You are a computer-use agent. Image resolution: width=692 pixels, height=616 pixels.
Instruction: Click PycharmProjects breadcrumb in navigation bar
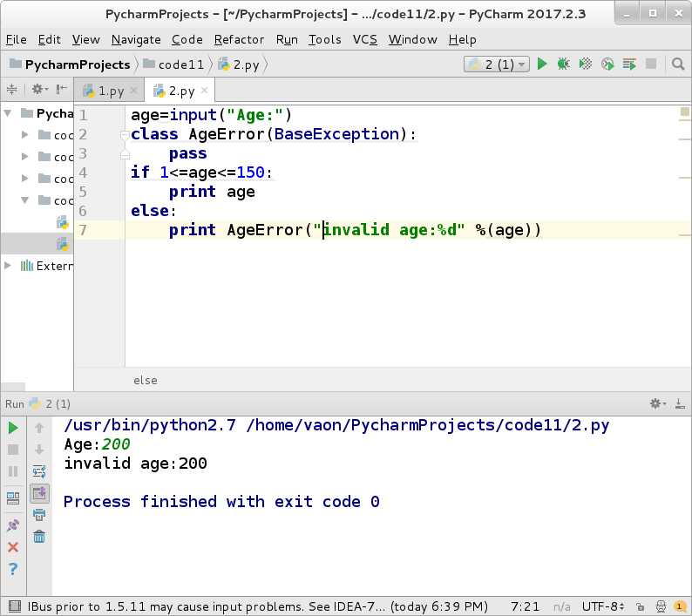71,64
